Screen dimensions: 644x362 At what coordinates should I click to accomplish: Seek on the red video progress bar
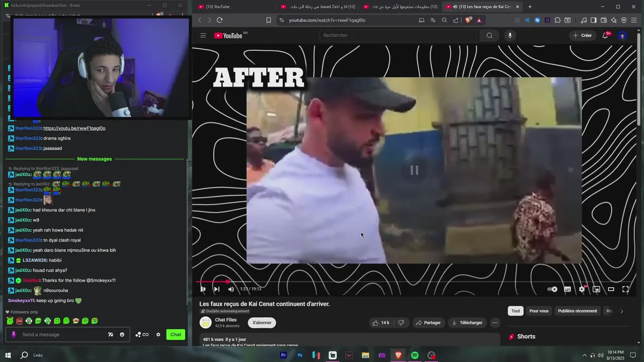(x=414, y=282)
